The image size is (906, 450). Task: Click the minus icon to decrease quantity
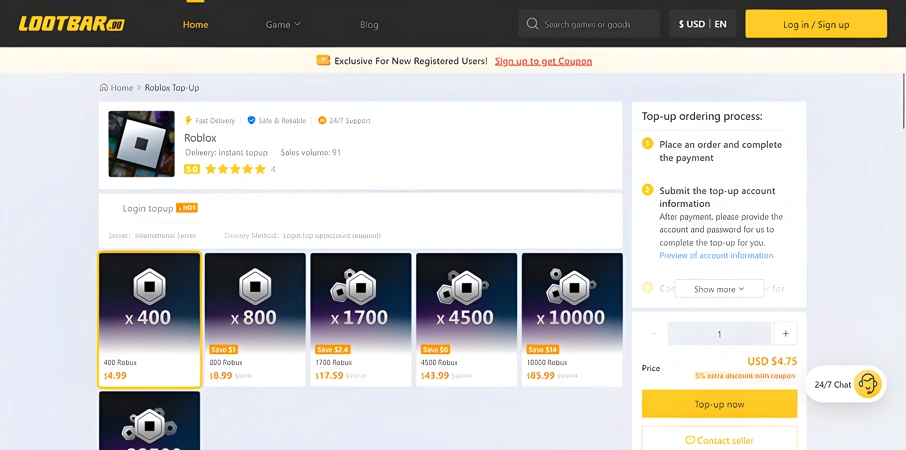tap(654, 334)
